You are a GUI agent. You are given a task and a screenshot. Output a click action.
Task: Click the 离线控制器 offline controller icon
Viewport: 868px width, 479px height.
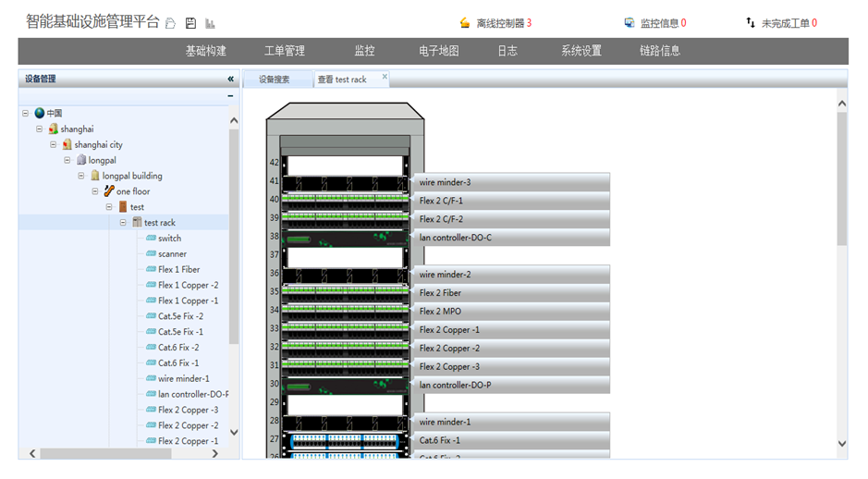click(x=465, y=23)
